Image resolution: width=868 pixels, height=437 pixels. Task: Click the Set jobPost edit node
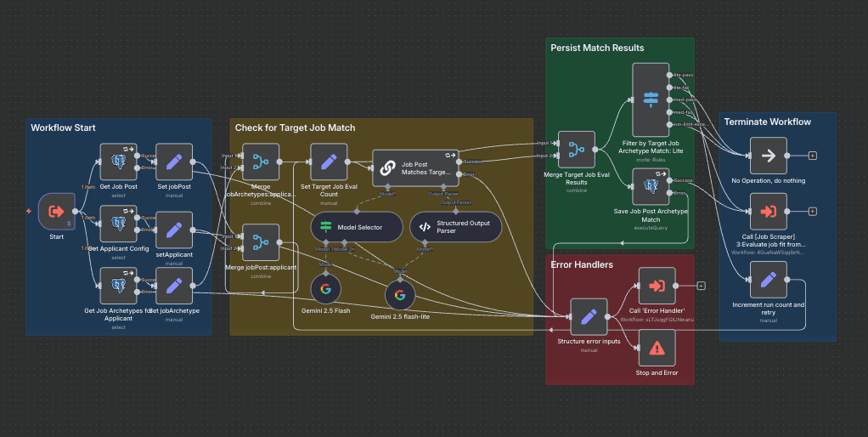pos(173,161)
